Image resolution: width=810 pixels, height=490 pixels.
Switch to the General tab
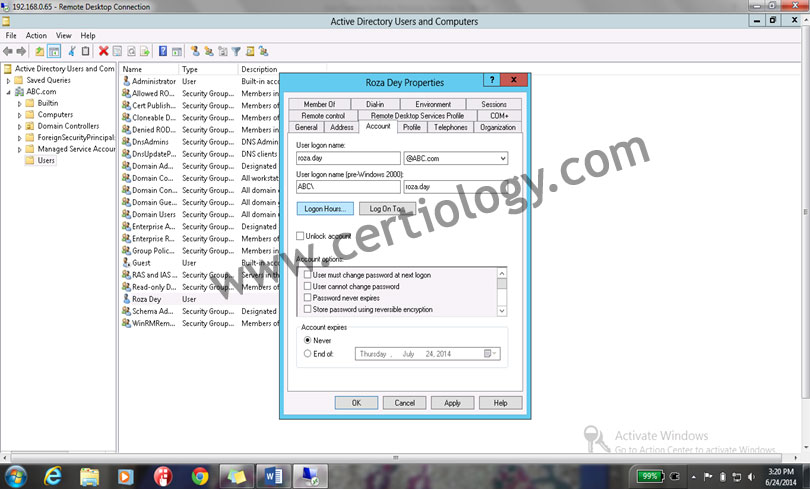click(x=306, y=127)
